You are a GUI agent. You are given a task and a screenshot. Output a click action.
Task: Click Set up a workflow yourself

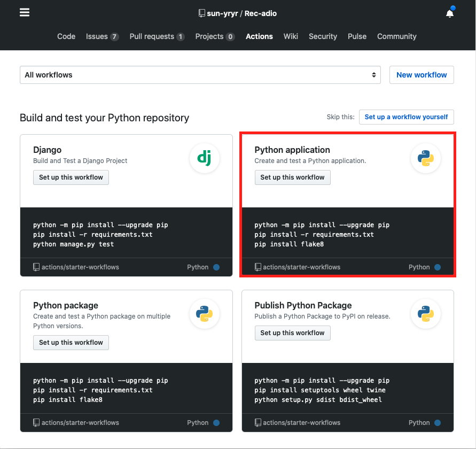click(406, 117)
